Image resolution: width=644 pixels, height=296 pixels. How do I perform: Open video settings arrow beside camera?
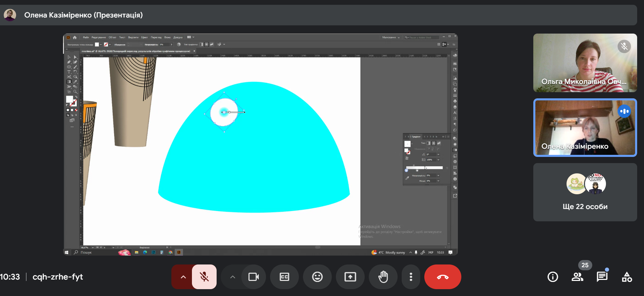pos(233,277)
